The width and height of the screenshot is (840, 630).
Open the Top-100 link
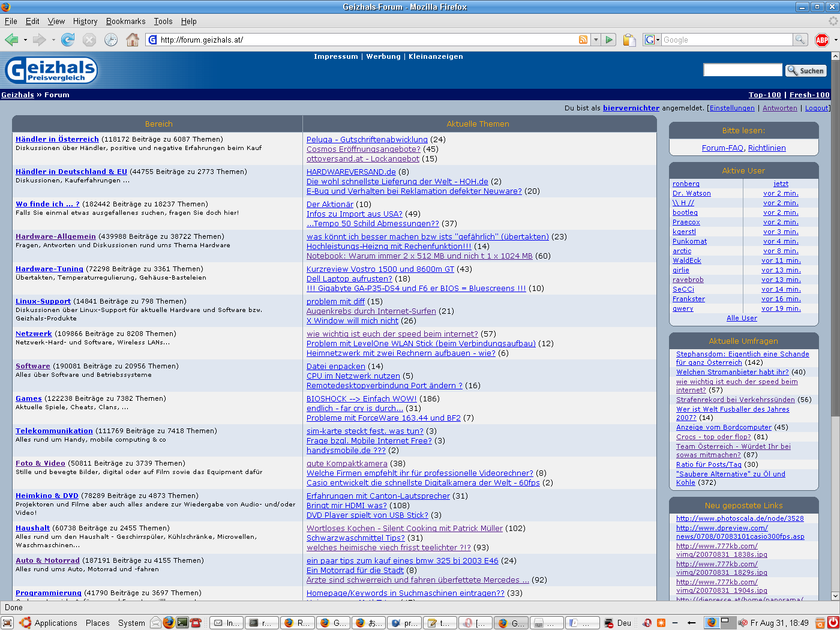(x=765, y=95)
